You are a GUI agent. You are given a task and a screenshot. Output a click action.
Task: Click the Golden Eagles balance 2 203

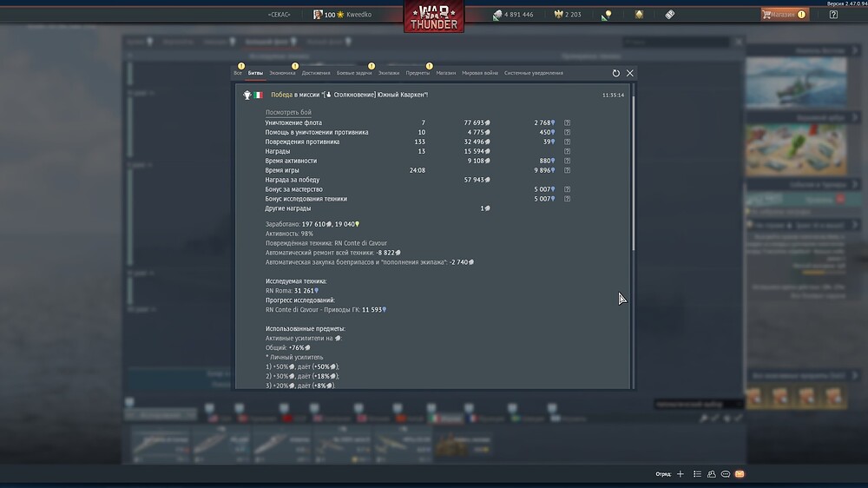pos(568,15)
